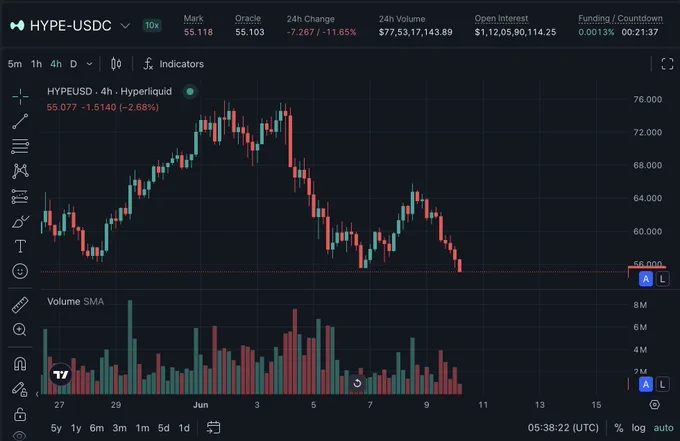This screenshot has width=680, height=441.
Task: Select the ruler measure tool
Action: coord(20,305)
